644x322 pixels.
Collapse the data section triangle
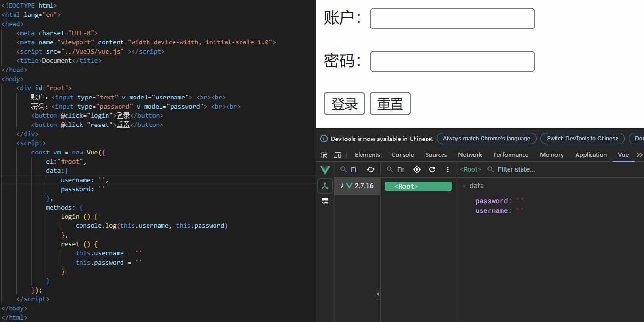(464, 186)
